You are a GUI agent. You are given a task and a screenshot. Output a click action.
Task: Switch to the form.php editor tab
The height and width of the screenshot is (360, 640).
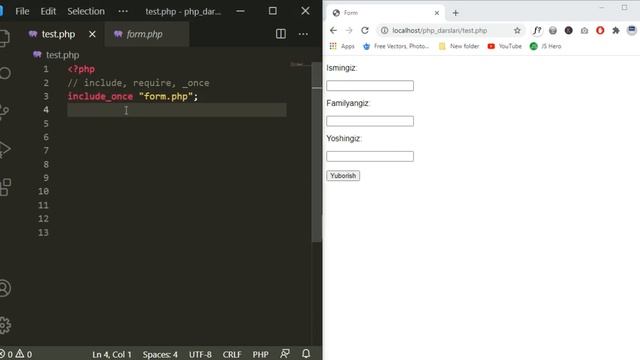[x=147, y=34]
